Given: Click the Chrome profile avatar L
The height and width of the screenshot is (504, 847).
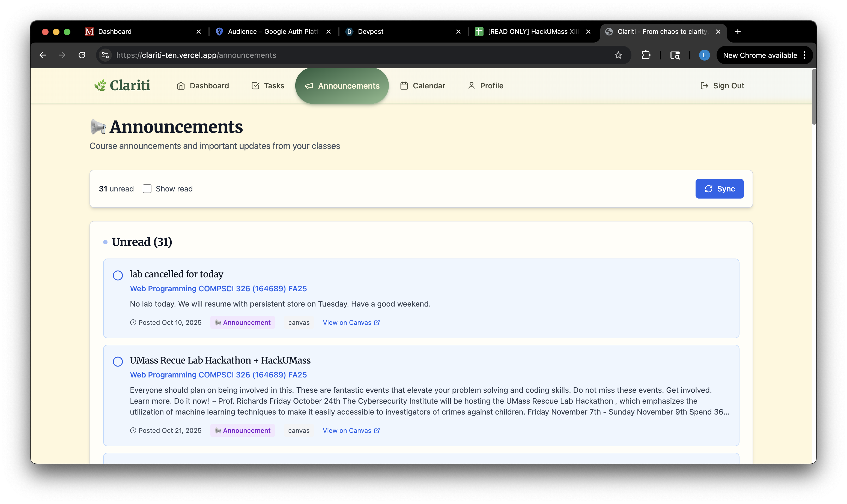Looking at the screenshot, I should pyautogui.click(x=704, y=55).
